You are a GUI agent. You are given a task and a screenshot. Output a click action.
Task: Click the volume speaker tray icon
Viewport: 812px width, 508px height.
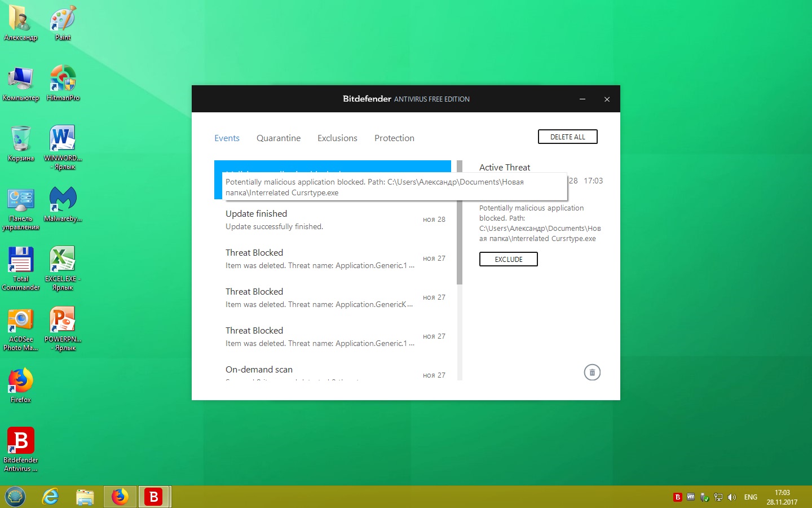tap(731, 497)
